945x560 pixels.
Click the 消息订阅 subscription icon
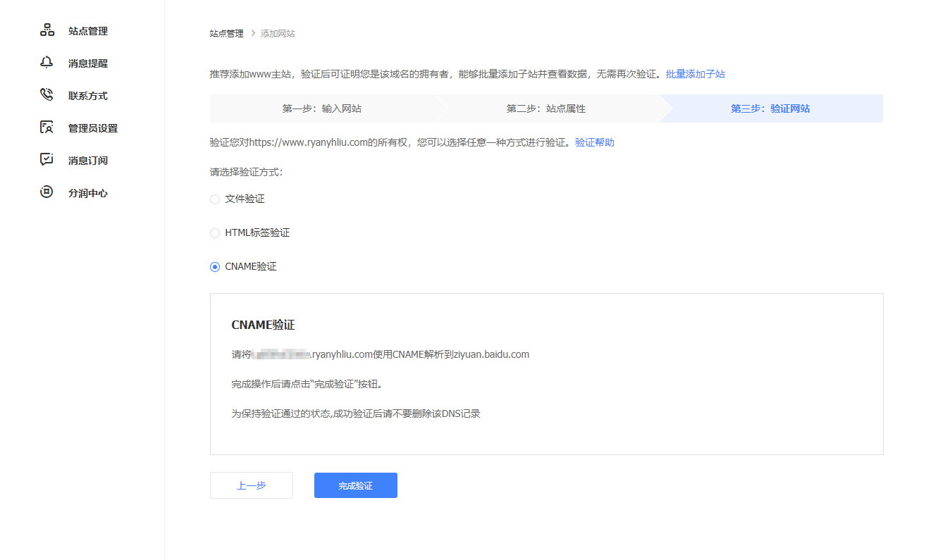47,160
